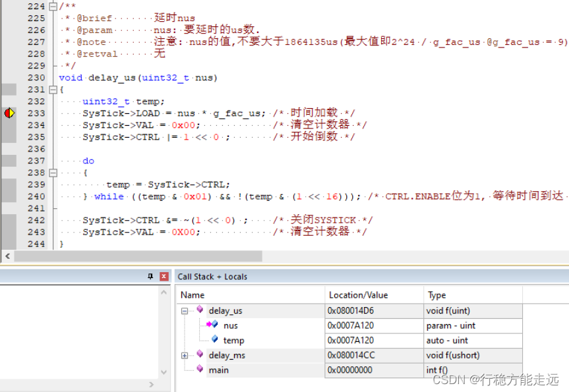Click line number 233 in the gutter
This screenshot has width=569, height=392.
(x=36, y=113)
